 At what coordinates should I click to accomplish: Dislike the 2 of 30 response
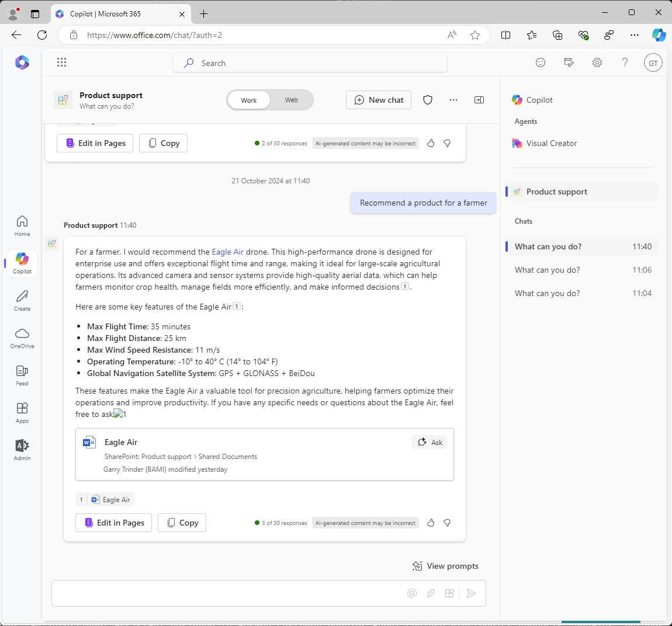click(447, 144)
